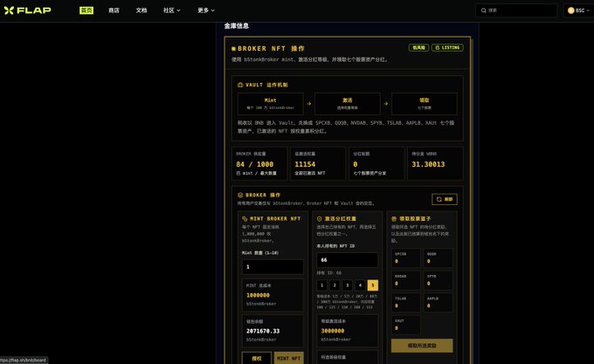Focus the NFT ID input showing 66
This screenshot has width=594, height=364.
[347, 260]
